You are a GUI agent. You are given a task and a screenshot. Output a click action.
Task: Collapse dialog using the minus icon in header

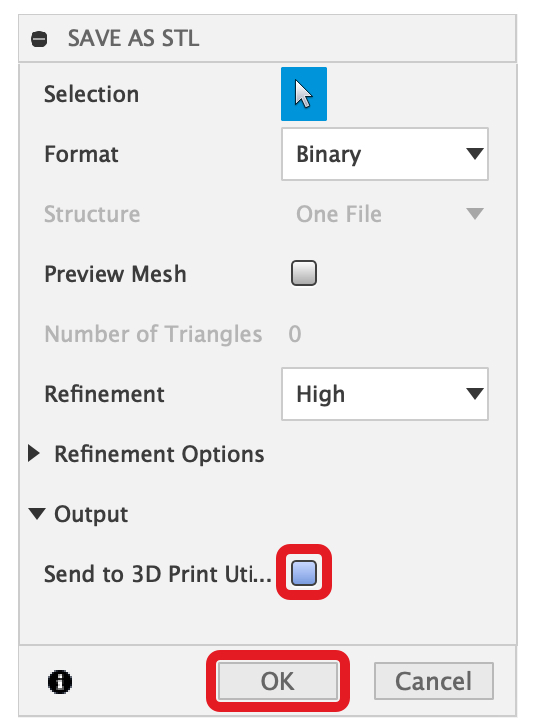[39, 39]
